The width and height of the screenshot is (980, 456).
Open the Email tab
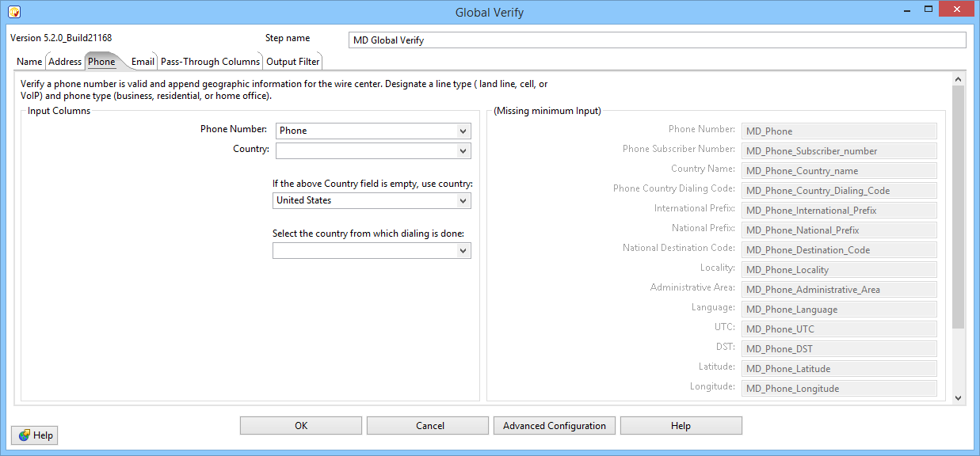(143, 62)
